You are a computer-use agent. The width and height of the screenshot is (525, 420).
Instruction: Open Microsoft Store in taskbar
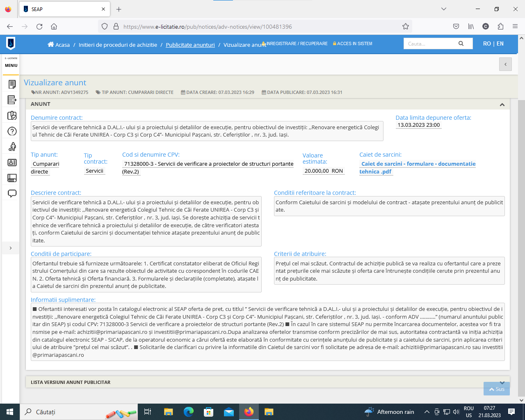[x=208, y=412]
